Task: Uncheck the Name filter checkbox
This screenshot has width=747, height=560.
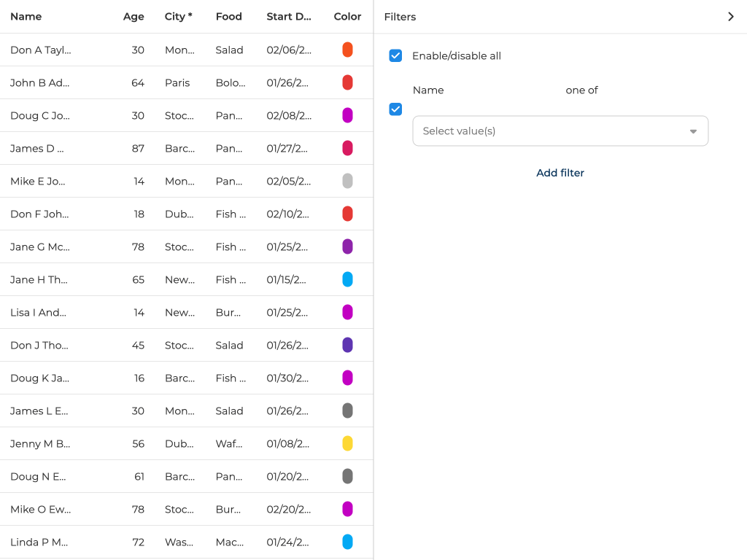Action: click(395, 109)
